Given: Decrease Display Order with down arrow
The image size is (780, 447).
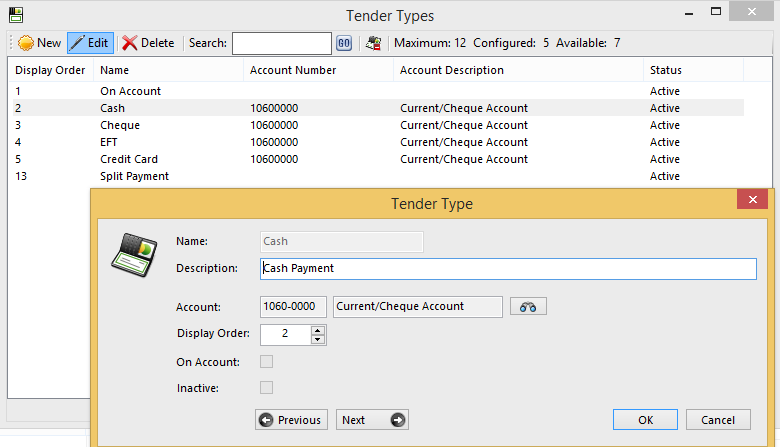Looking at the screenshot, I should tap(318, 340).
